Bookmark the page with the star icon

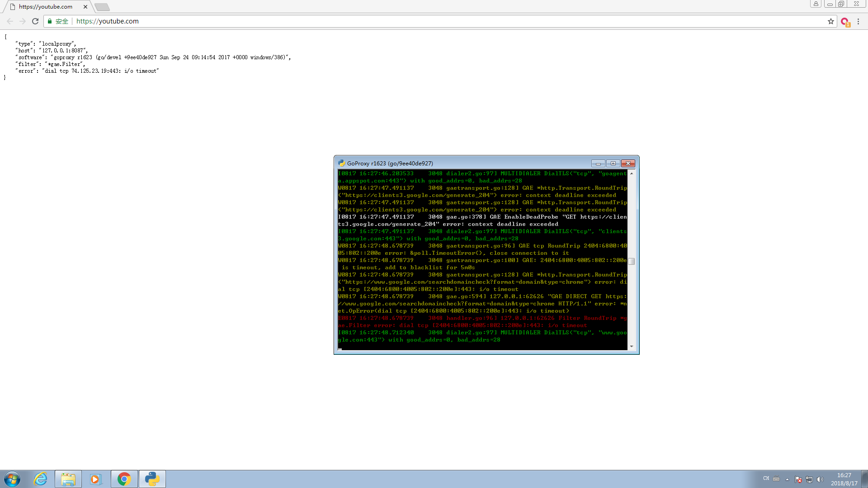tap(830, 21)
